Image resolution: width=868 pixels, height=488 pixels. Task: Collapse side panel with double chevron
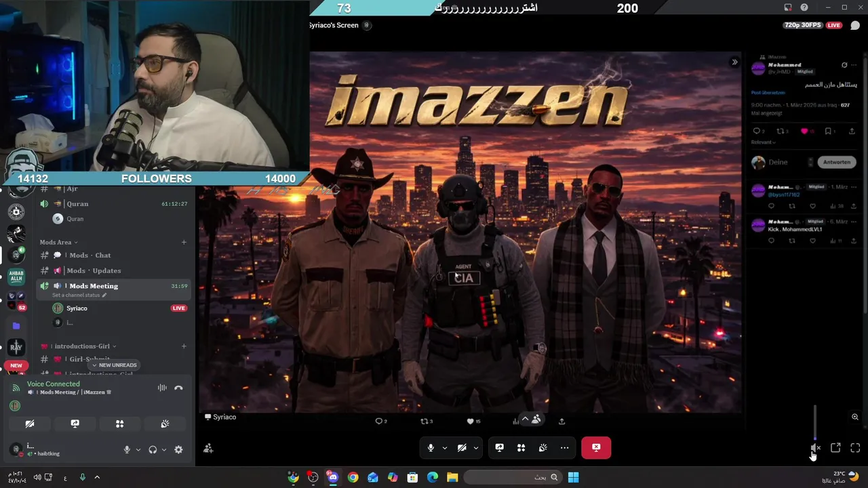click(734, 62)
